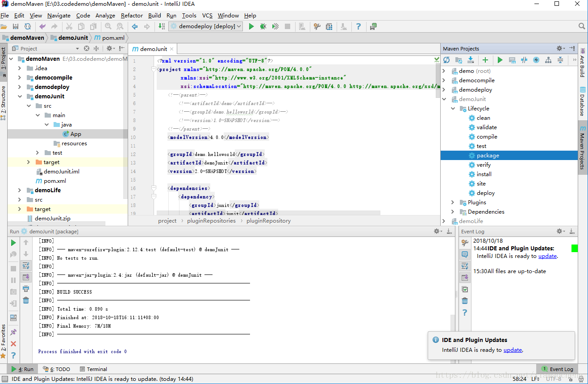Select pom.xml file in Project tree
This screenshot has width=588, height=384.
coord(55,181)
